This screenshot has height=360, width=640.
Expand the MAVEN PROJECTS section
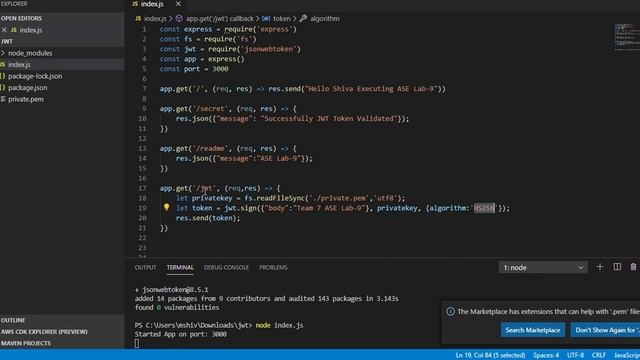pyautogui.click(x=26, y=343)
